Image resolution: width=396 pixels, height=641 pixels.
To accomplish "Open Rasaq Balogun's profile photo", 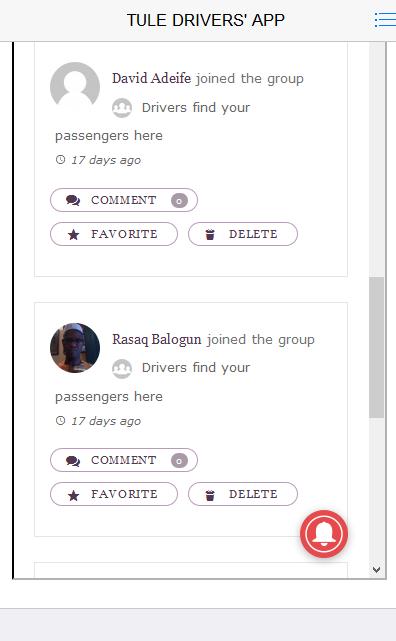I will [x=75, y=348].
